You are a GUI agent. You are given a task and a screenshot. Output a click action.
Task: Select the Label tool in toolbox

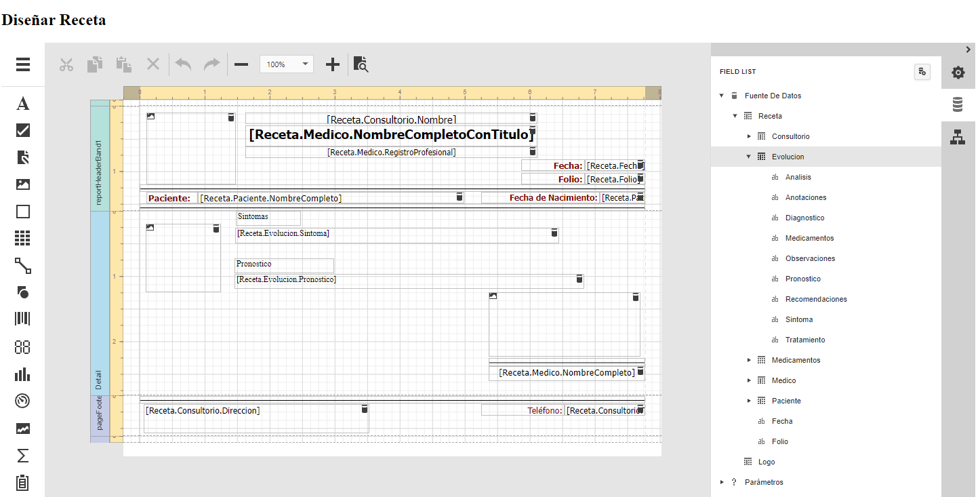(x=23, y=103)
